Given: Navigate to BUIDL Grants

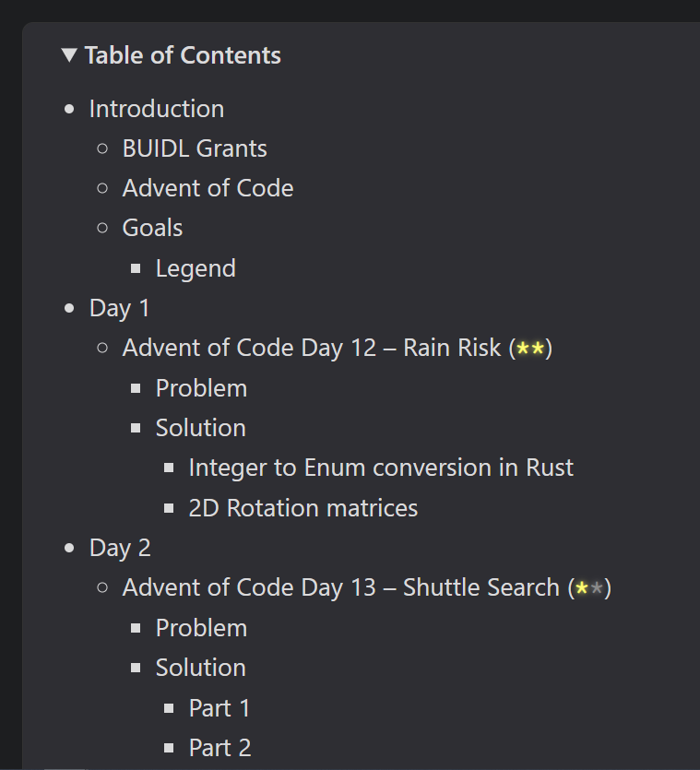Looking at the screenshot, I should click(195, 148).
